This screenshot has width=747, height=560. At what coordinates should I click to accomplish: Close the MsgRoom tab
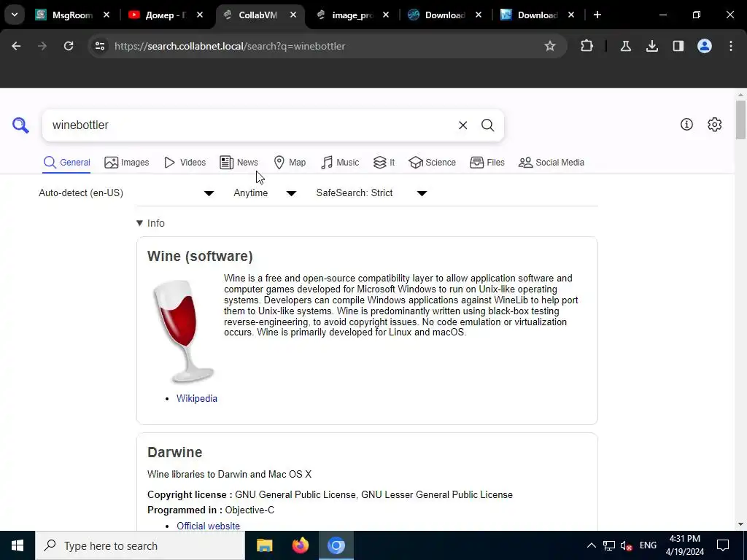click(107, 15)
